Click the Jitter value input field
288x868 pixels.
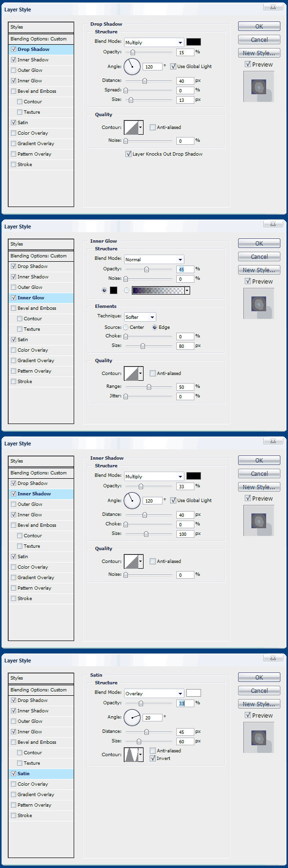(x=185, y=396)
